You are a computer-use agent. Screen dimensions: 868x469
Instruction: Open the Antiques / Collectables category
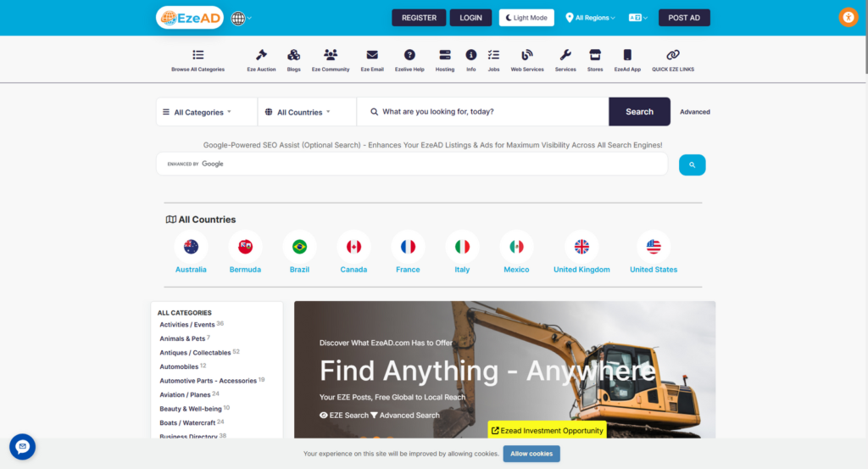(195, 353)
